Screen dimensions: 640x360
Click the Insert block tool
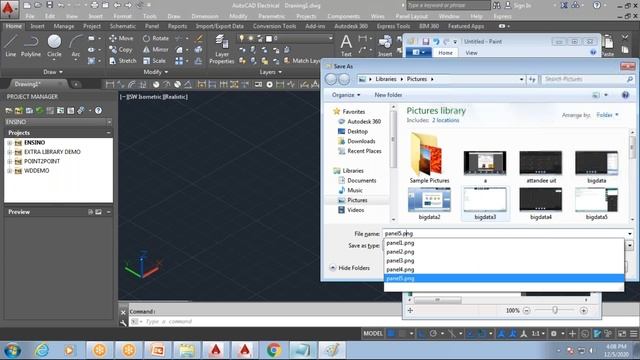[x=385, y=45]
